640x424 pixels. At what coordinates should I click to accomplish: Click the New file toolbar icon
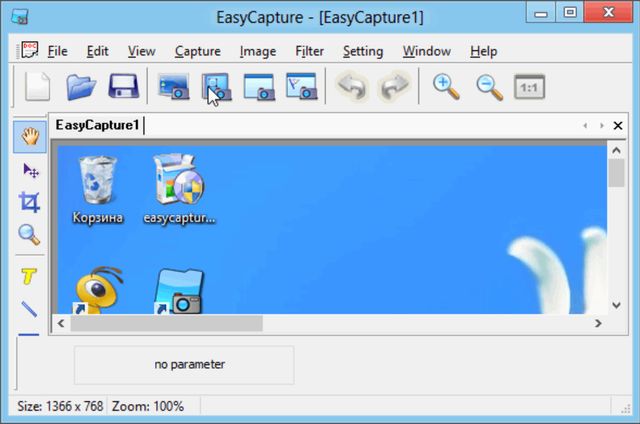click(37, 87)
